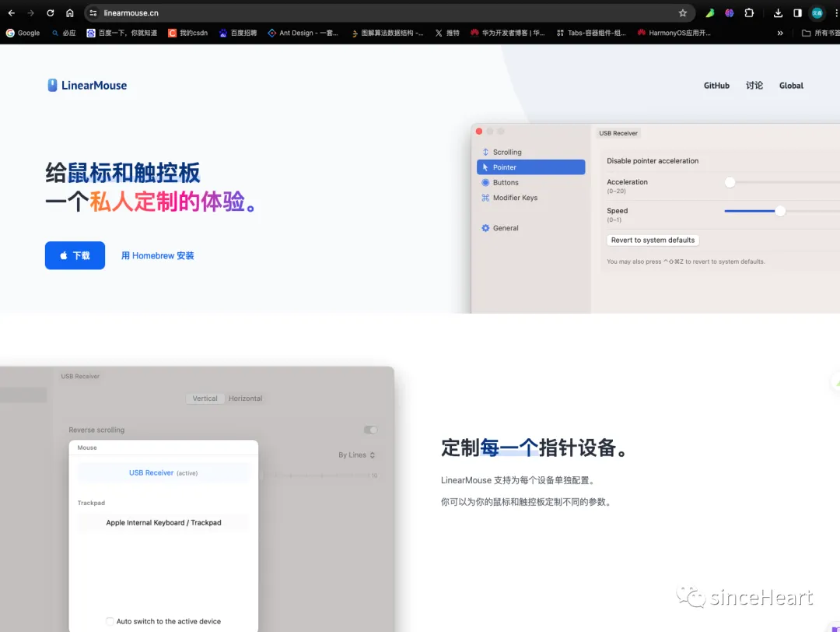Click the browser forward arrow
The height and width of the screenshot is (632, 840).
pyautogui.click(x=30, y=13)
